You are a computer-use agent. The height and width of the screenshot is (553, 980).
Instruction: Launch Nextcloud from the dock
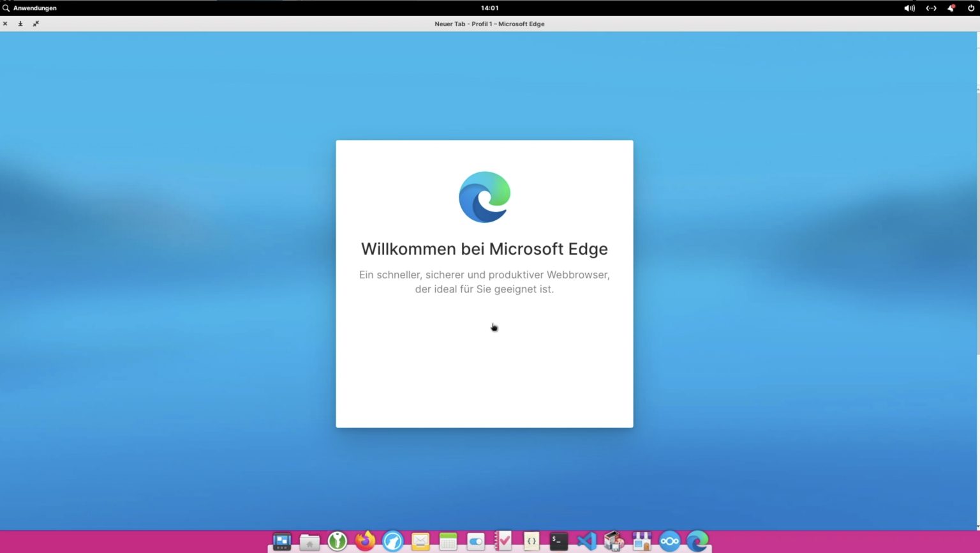coord(669,541)
